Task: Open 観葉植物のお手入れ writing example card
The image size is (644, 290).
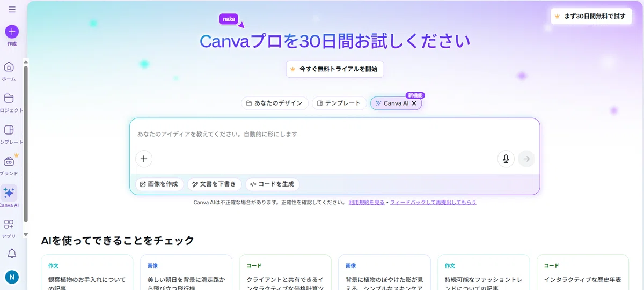Action: coord(87,272)
